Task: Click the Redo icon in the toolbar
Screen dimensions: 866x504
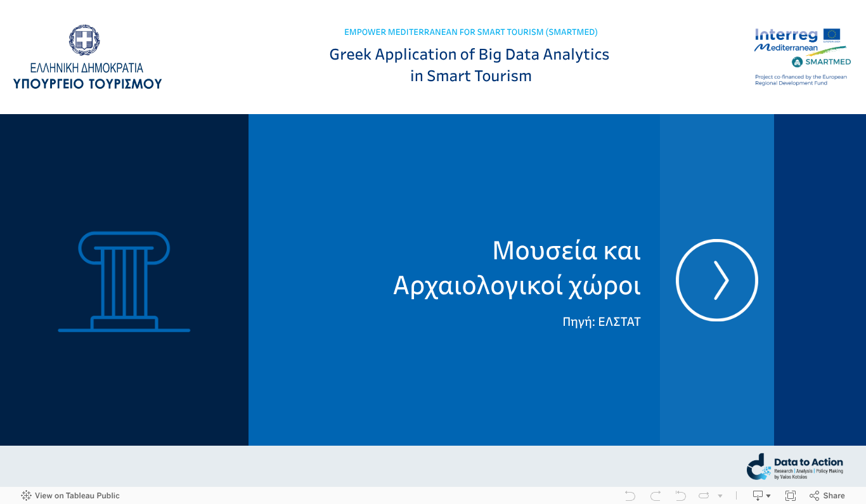Action: 655,495
